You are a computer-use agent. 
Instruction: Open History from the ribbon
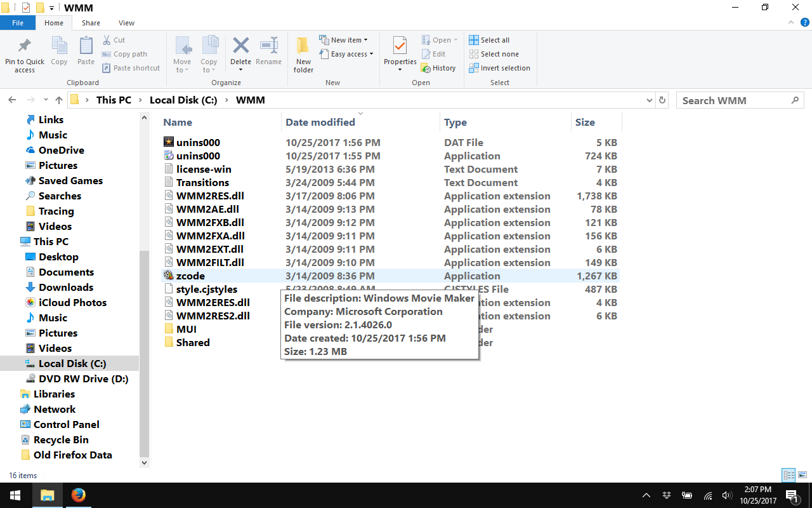click(438, 68)
